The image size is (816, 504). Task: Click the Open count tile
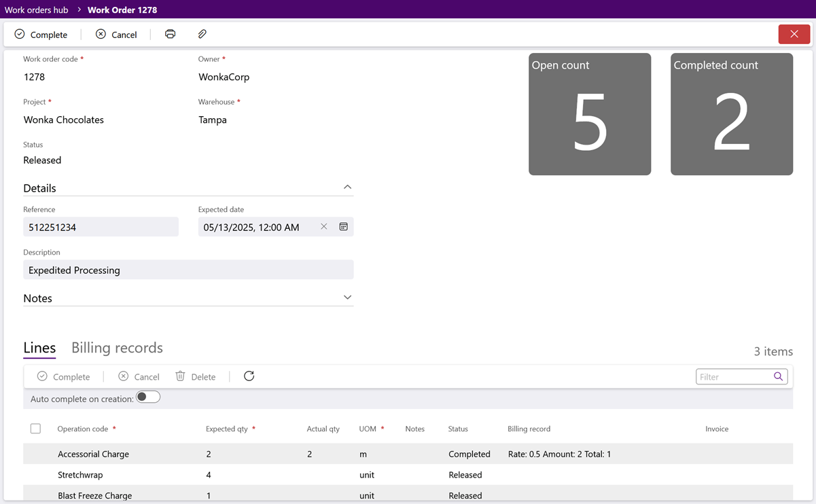click(x=590, y=114)
